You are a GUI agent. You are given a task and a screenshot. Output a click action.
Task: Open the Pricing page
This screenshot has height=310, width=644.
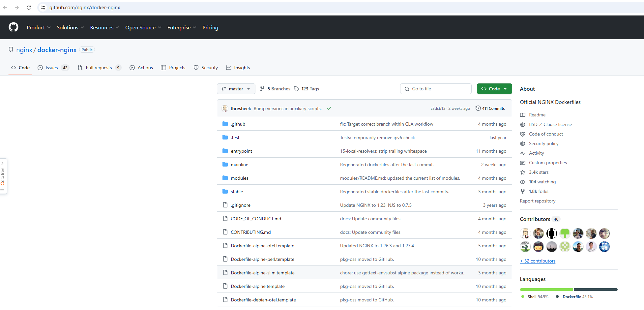coord(210,27)
